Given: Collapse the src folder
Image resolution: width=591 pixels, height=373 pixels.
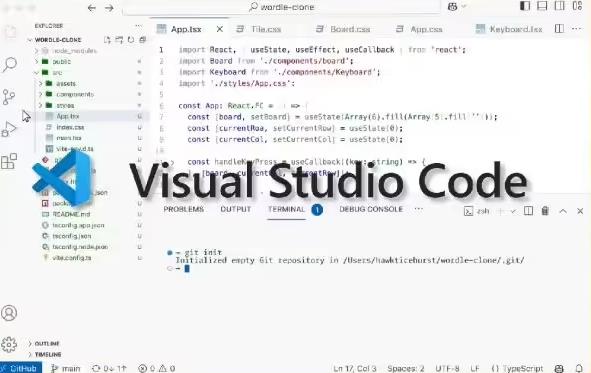Looking at the screenshot, I should point(37,72).
